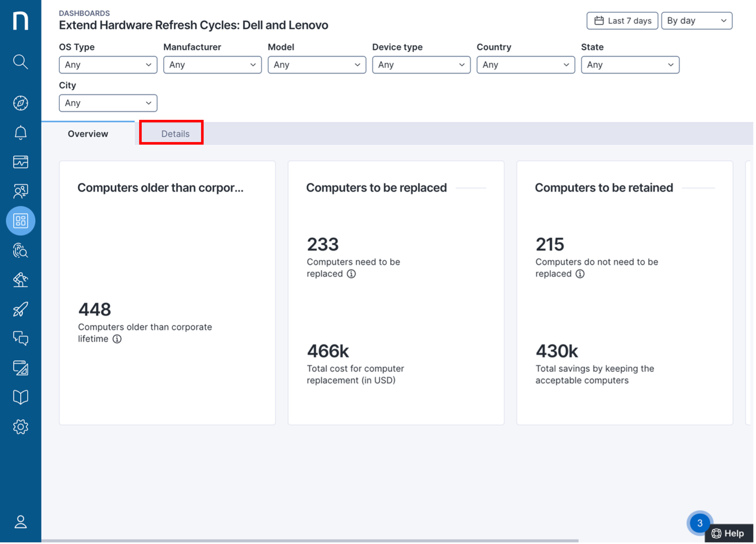Switch to the Details tab

point(175,134)
